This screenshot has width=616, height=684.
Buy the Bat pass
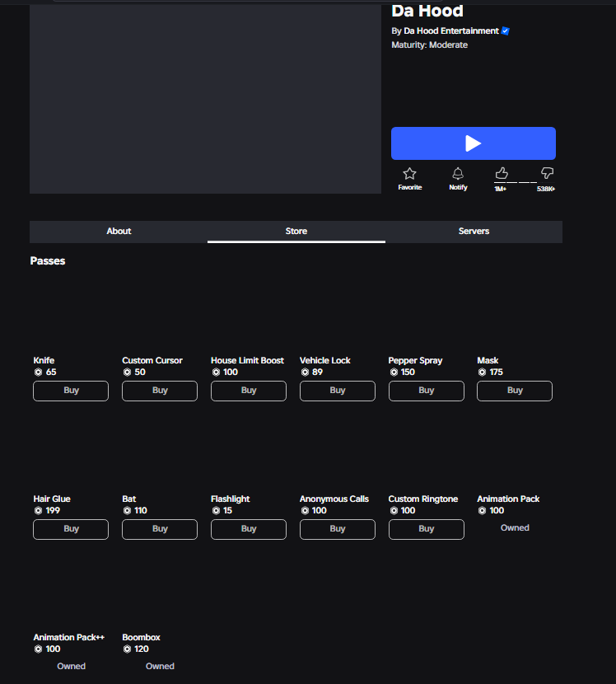160,529
